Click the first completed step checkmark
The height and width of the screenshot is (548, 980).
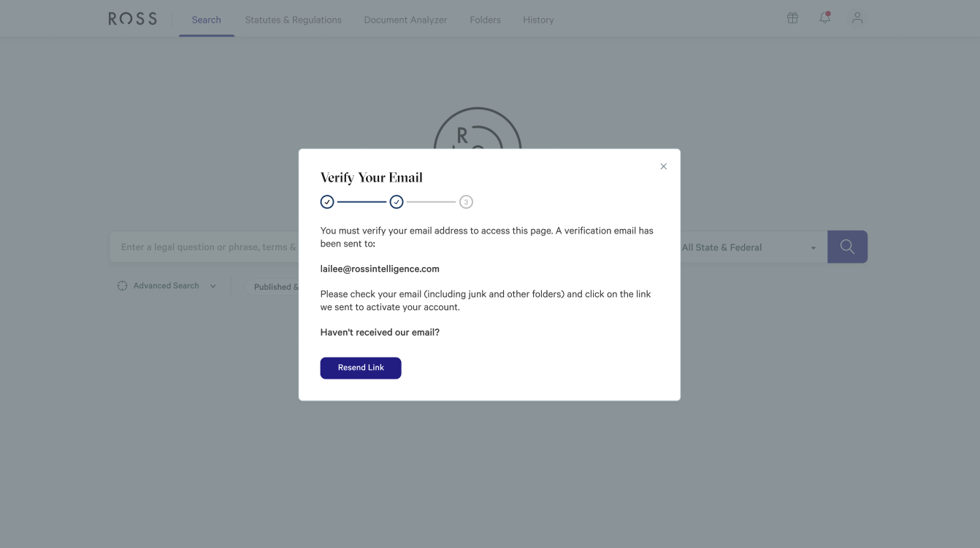tap(327, 202)
